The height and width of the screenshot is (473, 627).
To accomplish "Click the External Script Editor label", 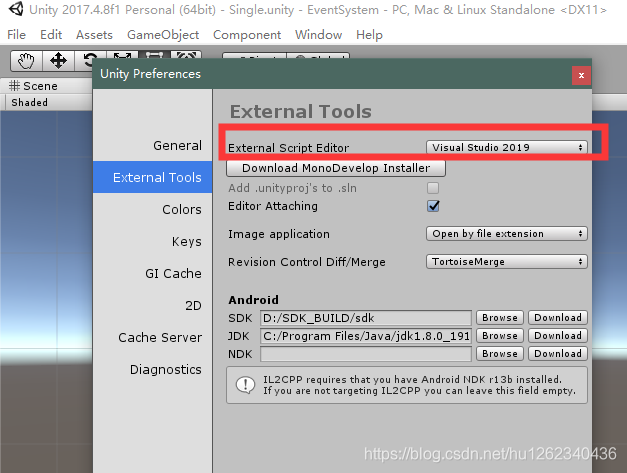I will pyautogui.click(x=288, y=148).
